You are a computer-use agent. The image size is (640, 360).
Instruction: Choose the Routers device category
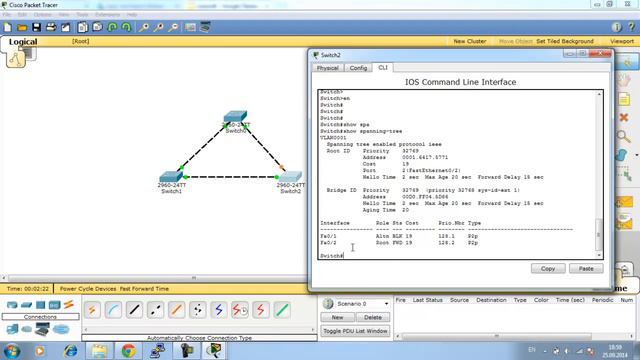pyautogui.click(x=12, y=305)
